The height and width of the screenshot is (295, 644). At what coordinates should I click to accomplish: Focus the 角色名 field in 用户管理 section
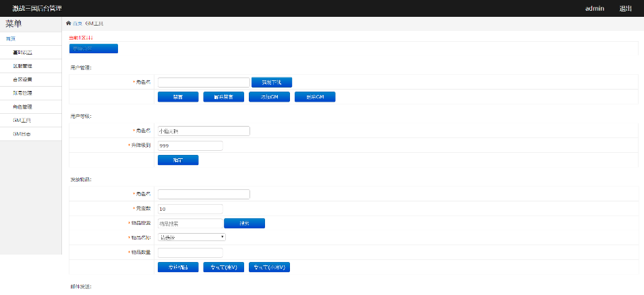point(204,82)
